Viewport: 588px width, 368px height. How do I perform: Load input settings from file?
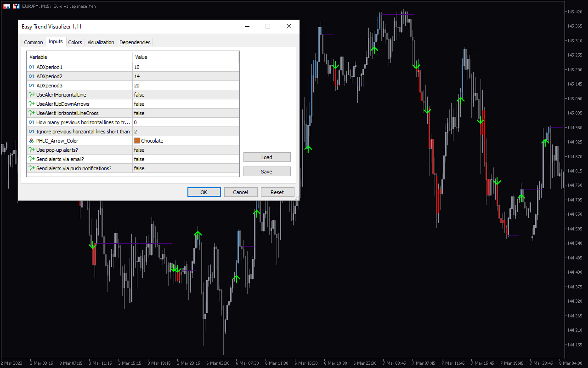coord(267,157)
